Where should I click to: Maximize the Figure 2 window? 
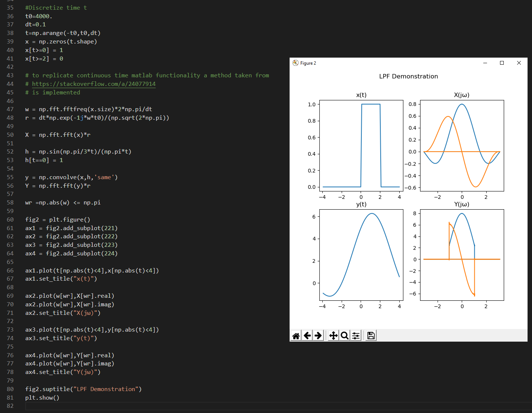pos(502,63)
